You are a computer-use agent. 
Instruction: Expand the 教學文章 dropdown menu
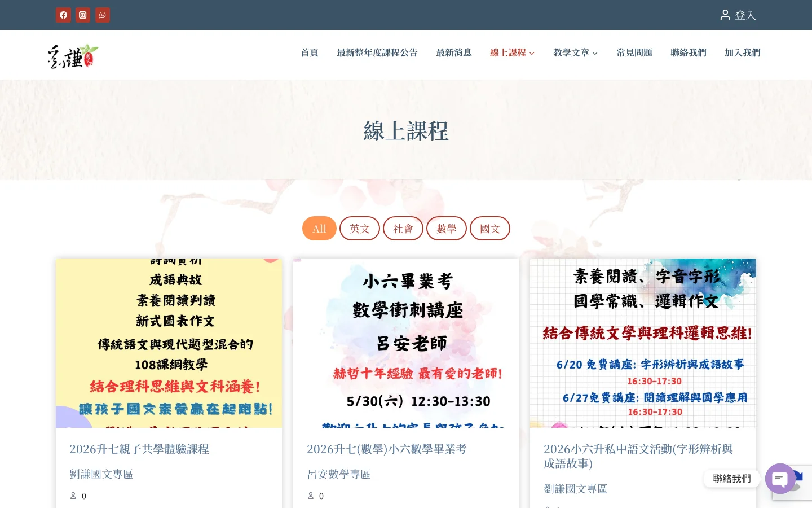click(595, 53)
